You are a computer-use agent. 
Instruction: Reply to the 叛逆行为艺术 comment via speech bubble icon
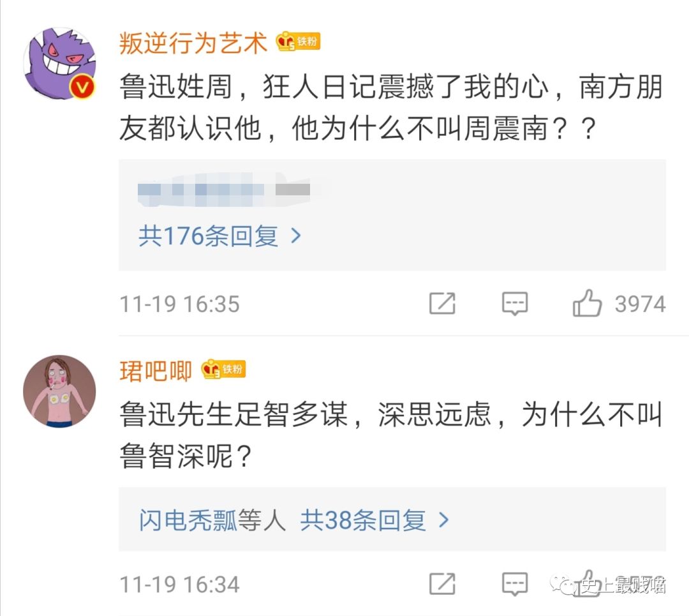[x=514, y=304]
